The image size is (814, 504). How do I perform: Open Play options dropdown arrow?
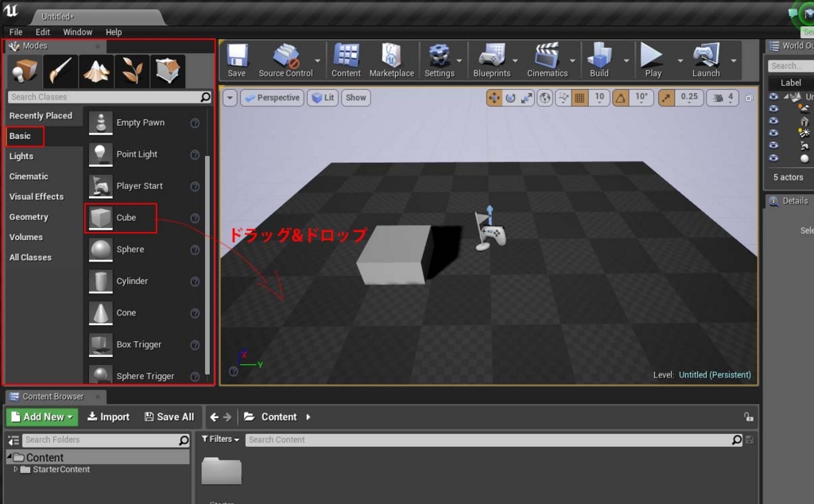680,60
